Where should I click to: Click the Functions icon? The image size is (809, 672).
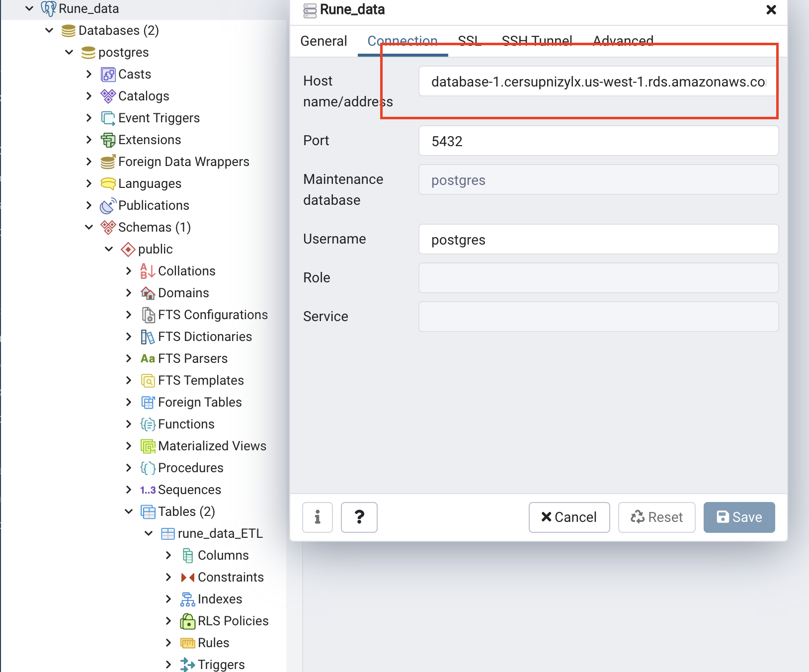click(x=148, y=424)
